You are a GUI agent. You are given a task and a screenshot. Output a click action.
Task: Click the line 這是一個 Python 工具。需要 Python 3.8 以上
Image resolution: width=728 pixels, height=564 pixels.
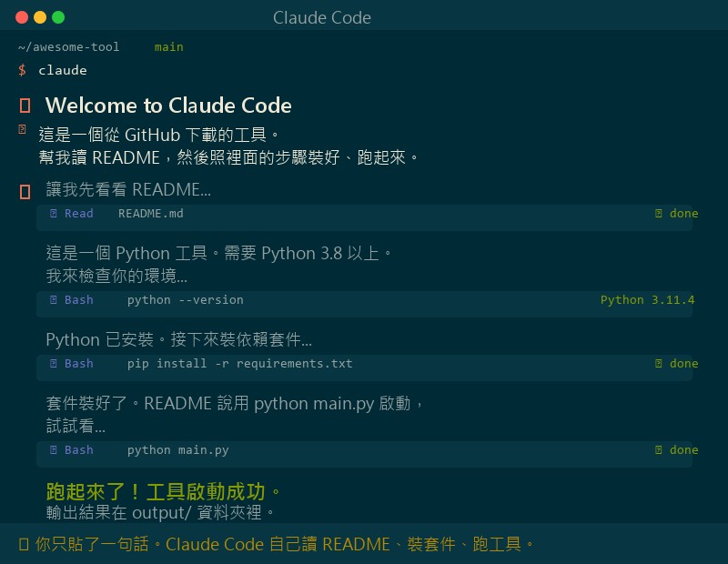click(x=219, y=253)
